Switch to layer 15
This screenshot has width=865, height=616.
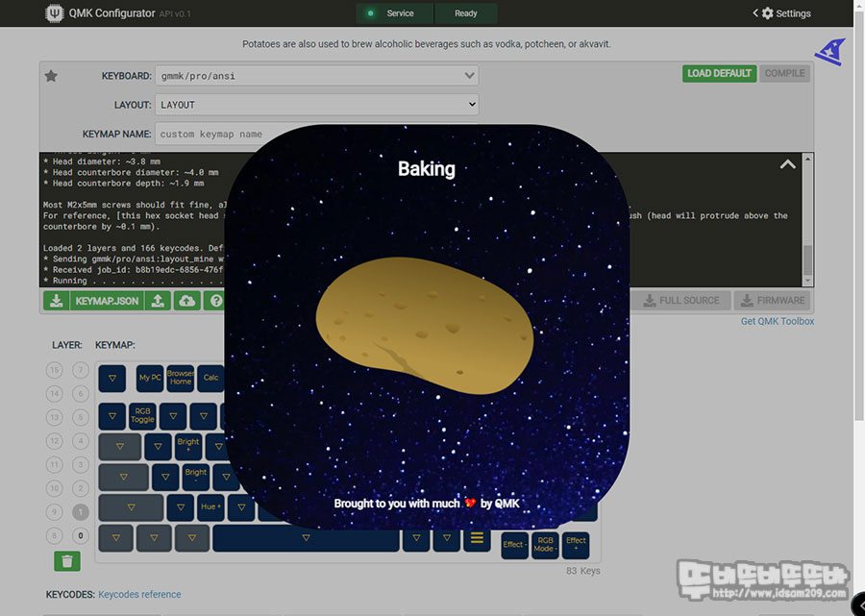tap(54, 369)
